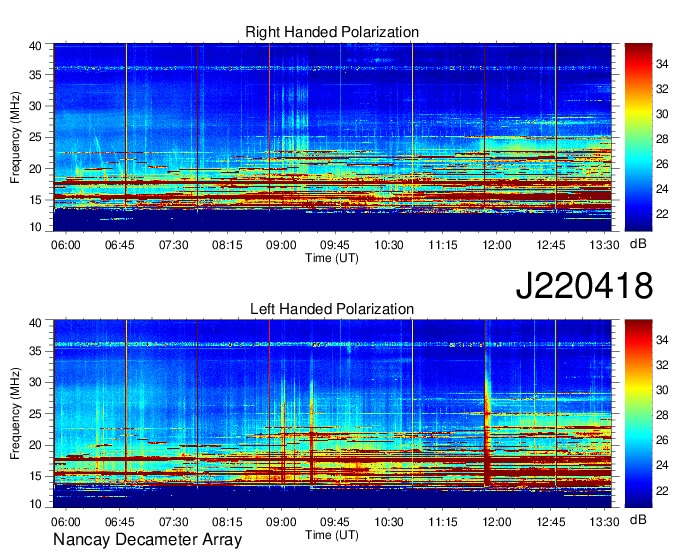
Task: Click 06:45 time tick of Right Handed plot
Action: click(x=119, y=245)
